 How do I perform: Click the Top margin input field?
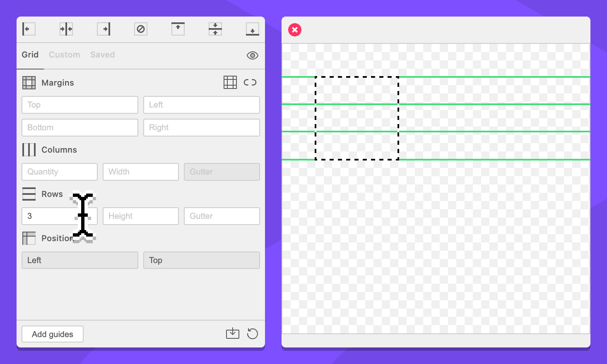click(x=80, y=105)
